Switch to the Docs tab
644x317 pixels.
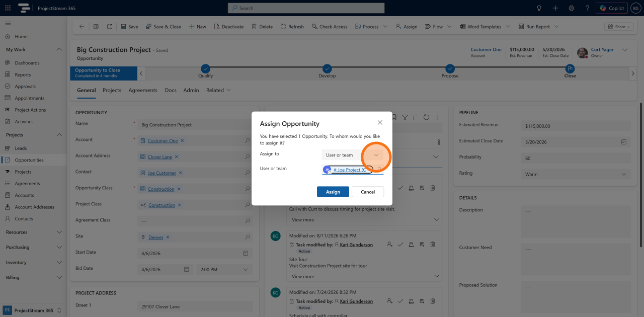[x=171, y=91]
